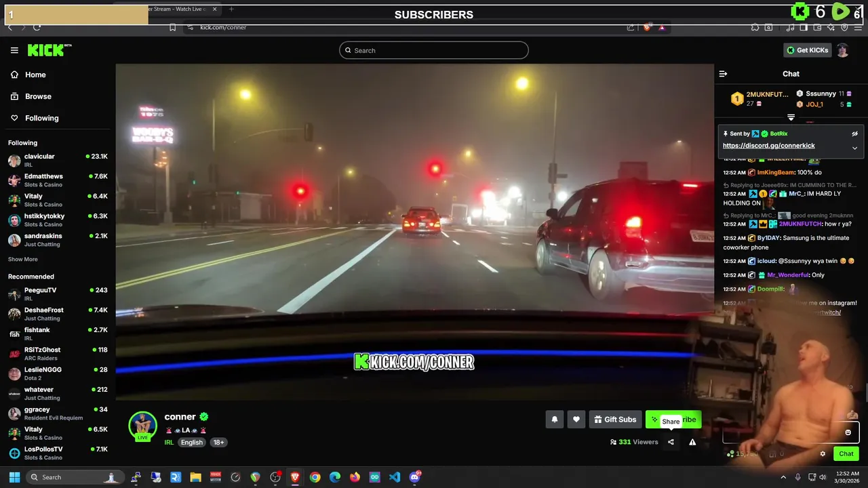The image size is (868, 488).
Task: Click username 2MUKNFUTCH in chat
Action: (x=801, y=224)
